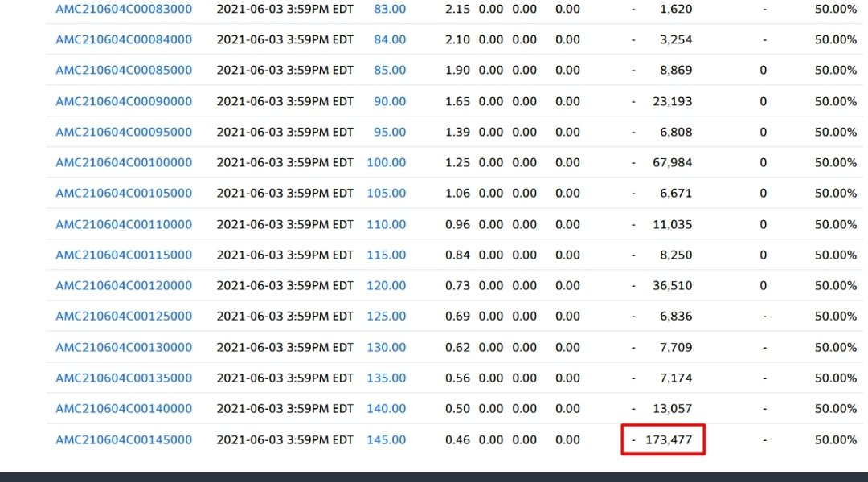Open contract AMC210604C00145000
Image resolution: width=868 pixels, height=482 pixels.
[x=124, y=440]
